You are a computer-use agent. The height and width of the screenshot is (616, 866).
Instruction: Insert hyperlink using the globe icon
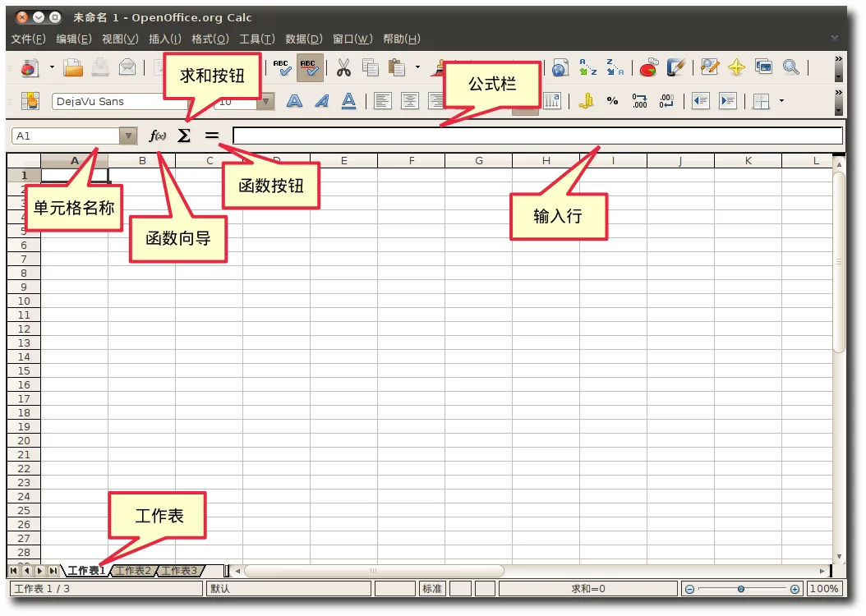coord(560,68)
